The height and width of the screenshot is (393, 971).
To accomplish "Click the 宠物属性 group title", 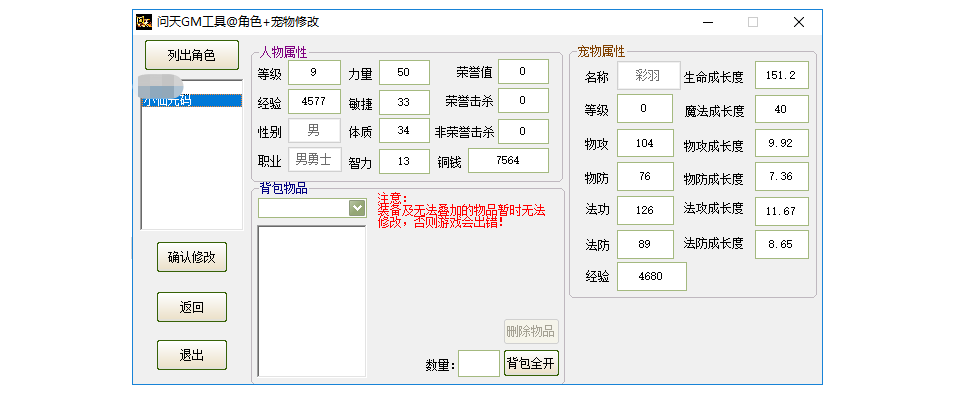I will (601, 51).
